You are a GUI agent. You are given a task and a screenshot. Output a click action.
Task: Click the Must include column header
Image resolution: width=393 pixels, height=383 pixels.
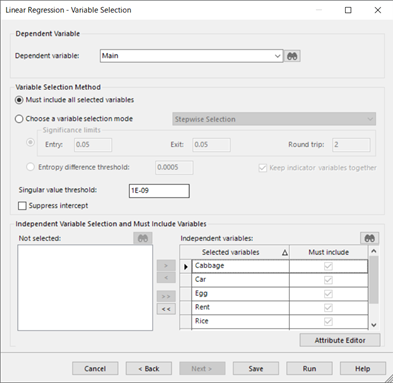(328, 252)
